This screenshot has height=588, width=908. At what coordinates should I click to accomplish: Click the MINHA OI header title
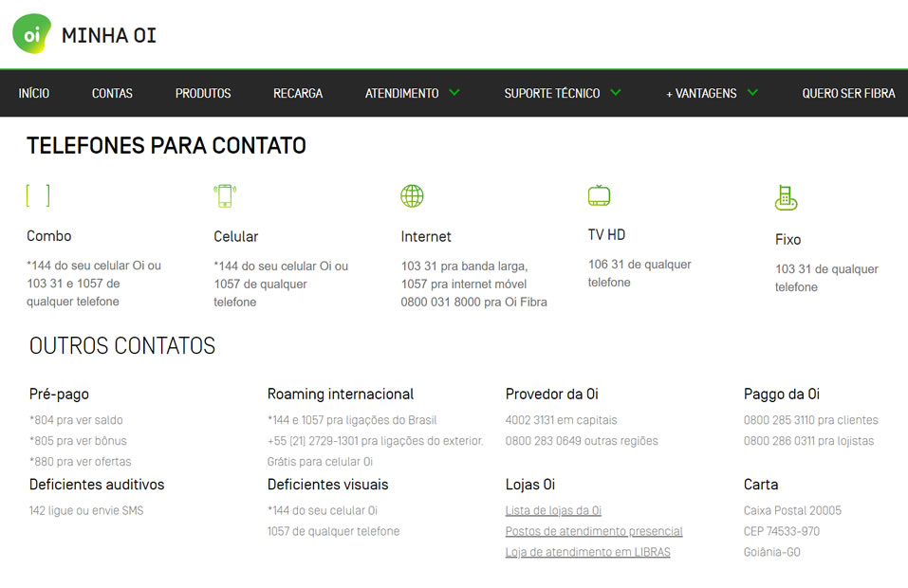click(x=109, y=35)
